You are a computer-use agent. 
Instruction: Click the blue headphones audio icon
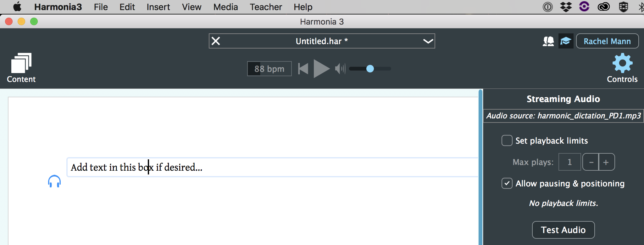(x=54, y=181)
